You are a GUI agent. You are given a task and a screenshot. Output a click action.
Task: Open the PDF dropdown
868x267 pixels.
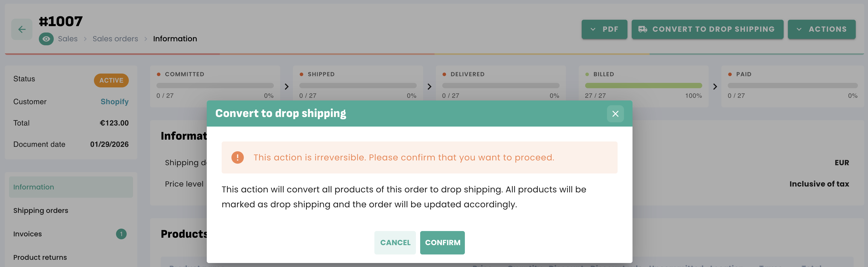[x=604, y=29]
